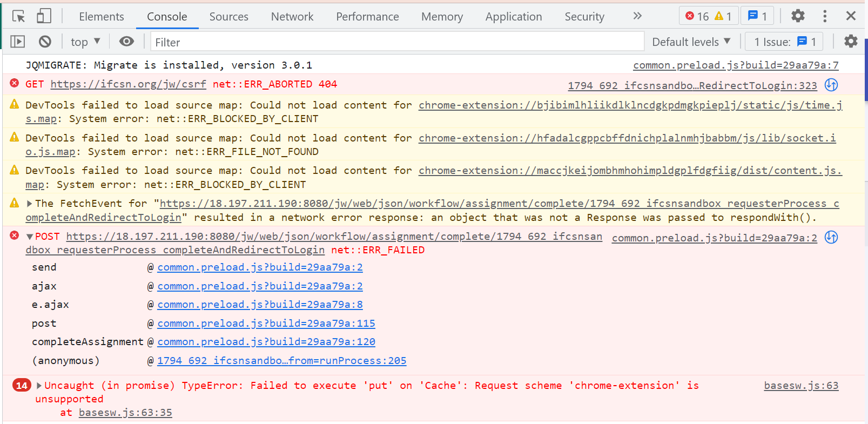Viewport: 868px width, 424px height.
Task: Toggle the device toolbar icon
Action: click(x=44, y=16)
